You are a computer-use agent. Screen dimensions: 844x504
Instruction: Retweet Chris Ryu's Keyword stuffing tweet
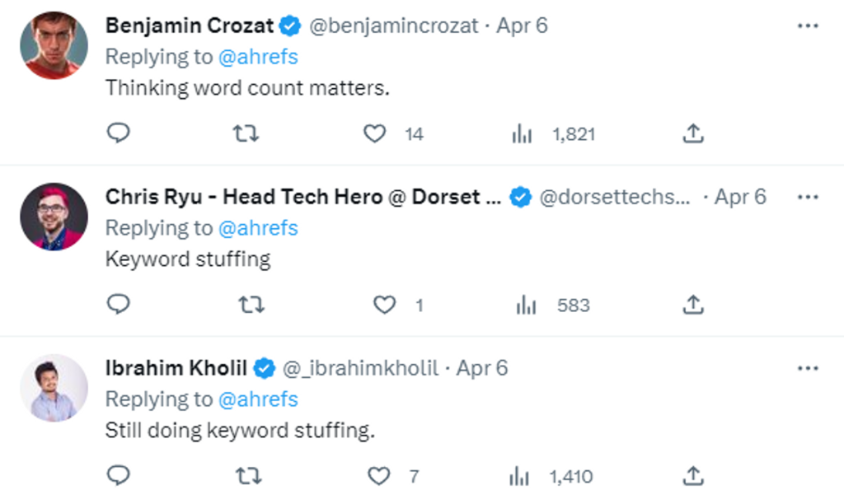[251, 305]
